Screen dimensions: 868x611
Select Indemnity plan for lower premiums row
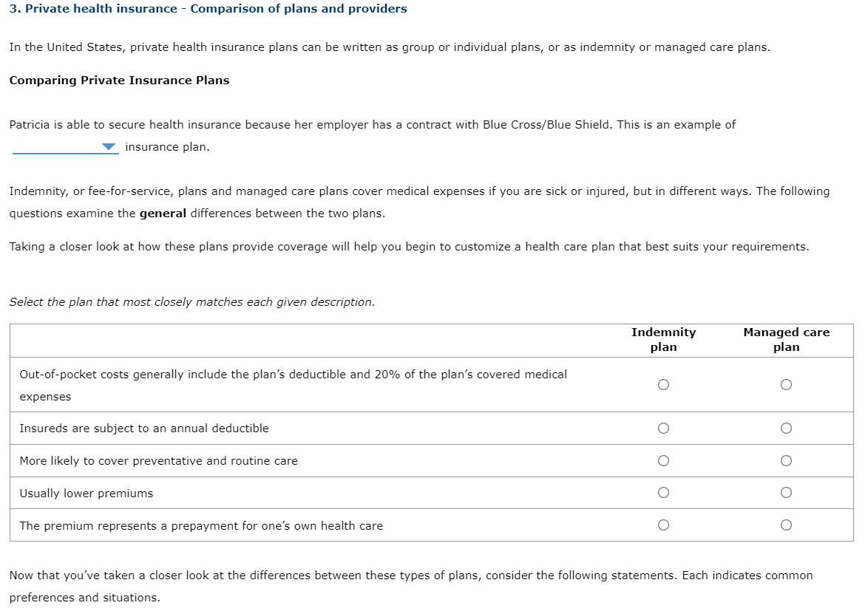click(x=663, y=493)
